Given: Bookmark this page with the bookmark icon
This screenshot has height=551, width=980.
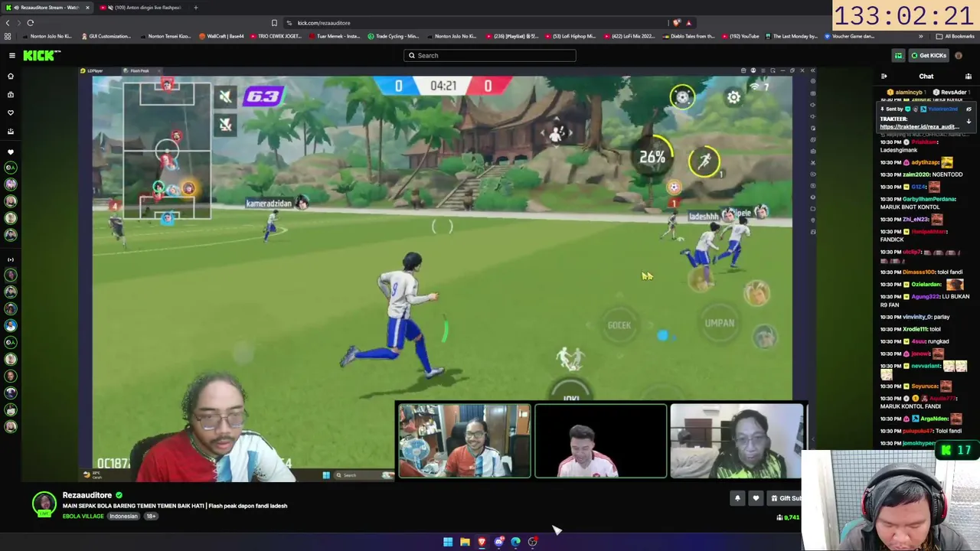Looking at the screenshot, I should click(x=274, y=23).
